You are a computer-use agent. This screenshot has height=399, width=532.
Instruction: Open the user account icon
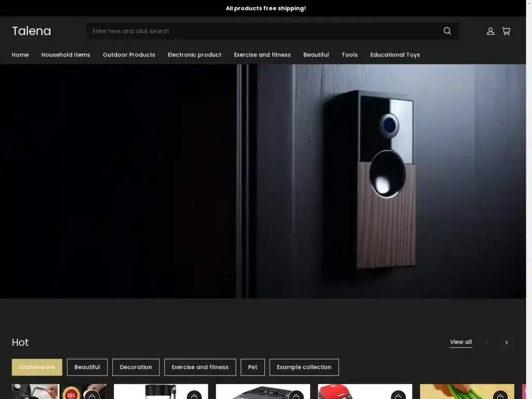490,31
